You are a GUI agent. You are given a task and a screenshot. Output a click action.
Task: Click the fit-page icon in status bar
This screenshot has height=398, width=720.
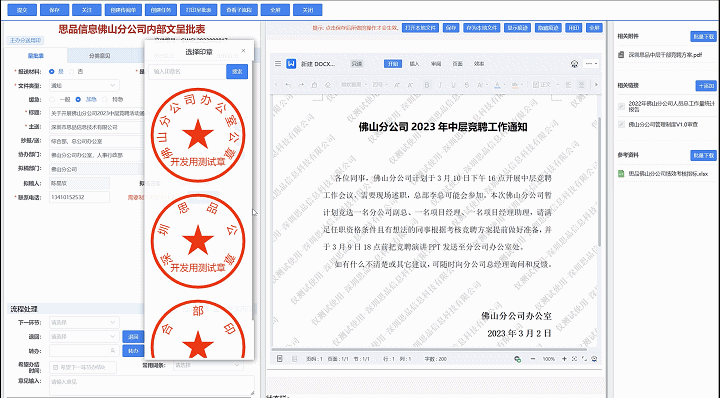click(574, 359)
